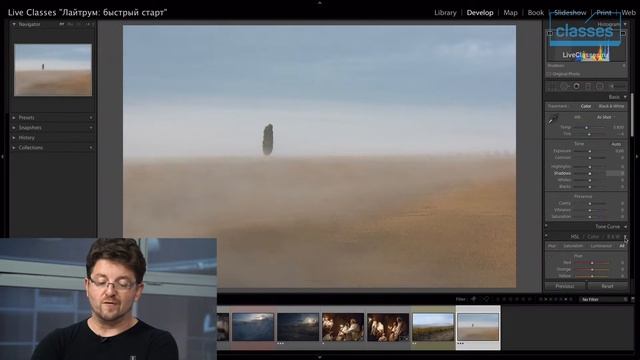Click the Orange hue slider handle
Viewport: 640px width, 360px height.
tap(592, 269)
